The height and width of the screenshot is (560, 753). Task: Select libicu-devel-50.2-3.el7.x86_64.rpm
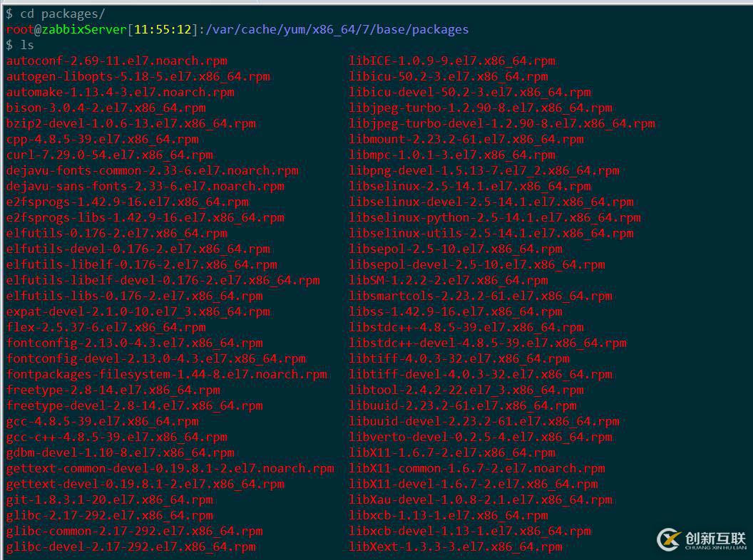click(x=470, y=92)
